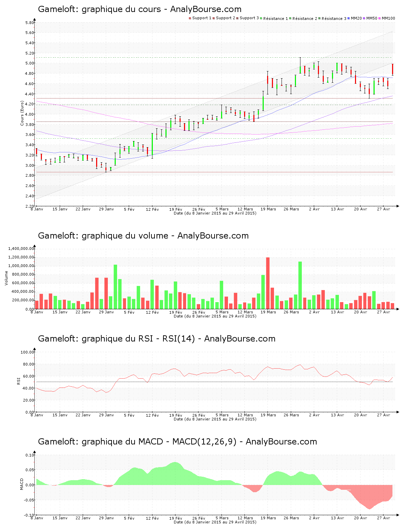The height and width of the screenshot is (532, 412).
Task: Click the Support 1 legend color swatch
Action: (x=190, y=18)
